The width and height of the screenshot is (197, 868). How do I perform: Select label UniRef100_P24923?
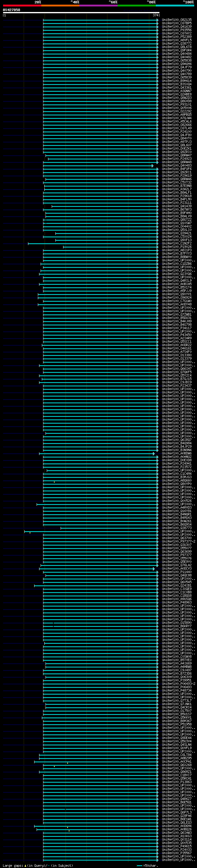click(x=177, y=159)
